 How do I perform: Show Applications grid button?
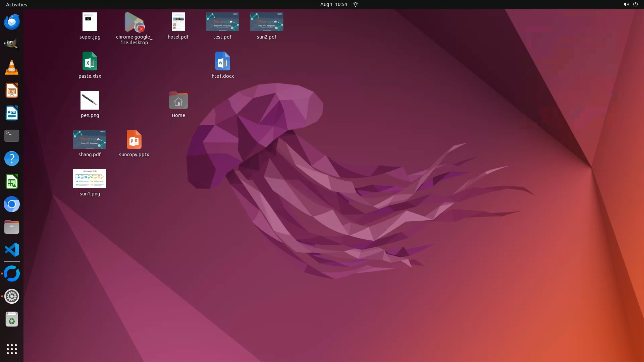[12, 349]
